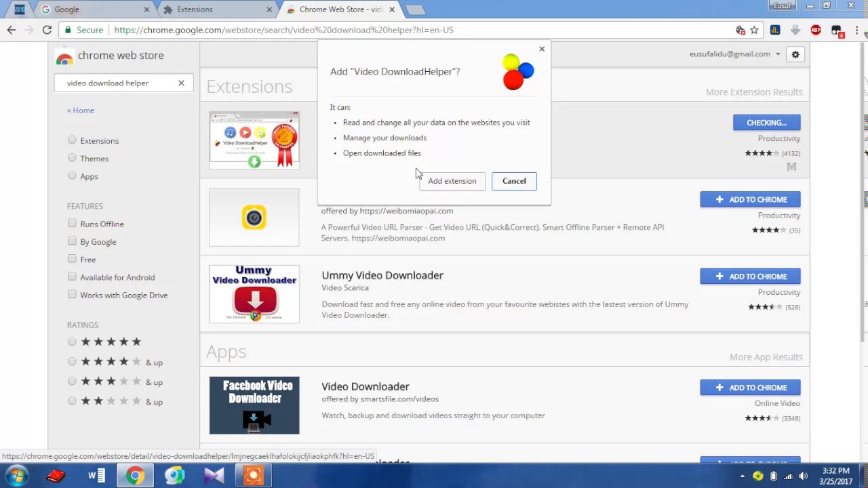Clear the search box with the X icon
The width and height of the screenshot is (868, 488).
[x=181, y=83]
